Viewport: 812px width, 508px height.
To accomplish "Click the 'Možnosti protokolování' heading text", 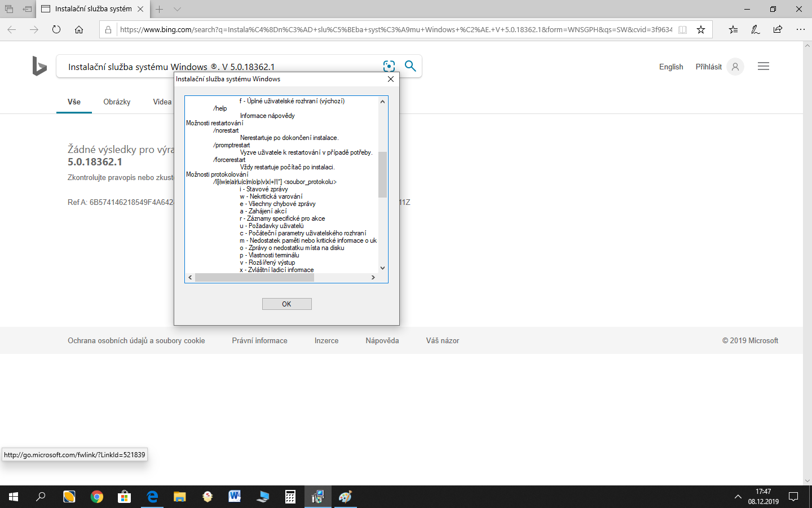I will coord(217,174).
